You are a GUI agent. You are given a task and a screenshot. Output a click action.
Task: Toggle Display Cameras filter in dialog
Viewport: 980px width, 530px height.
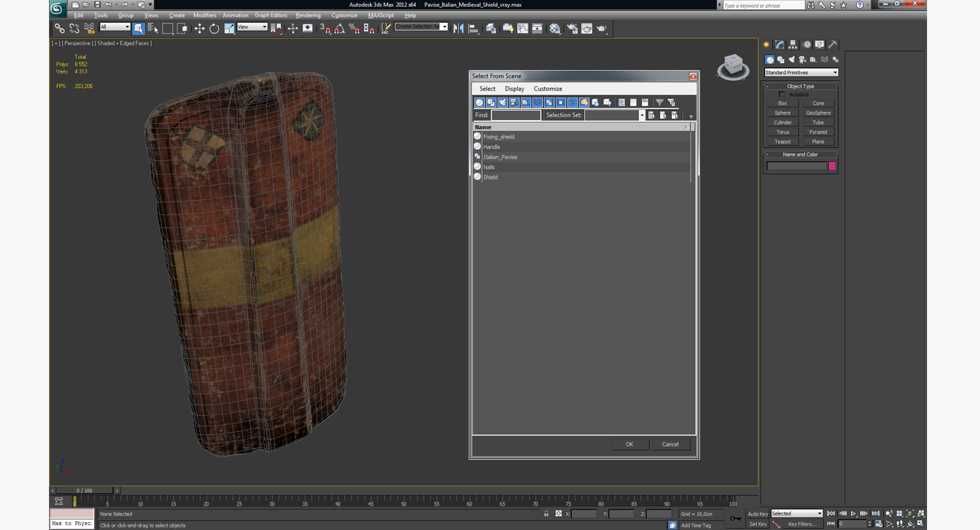pyautogui.click(x=514, y=102)
